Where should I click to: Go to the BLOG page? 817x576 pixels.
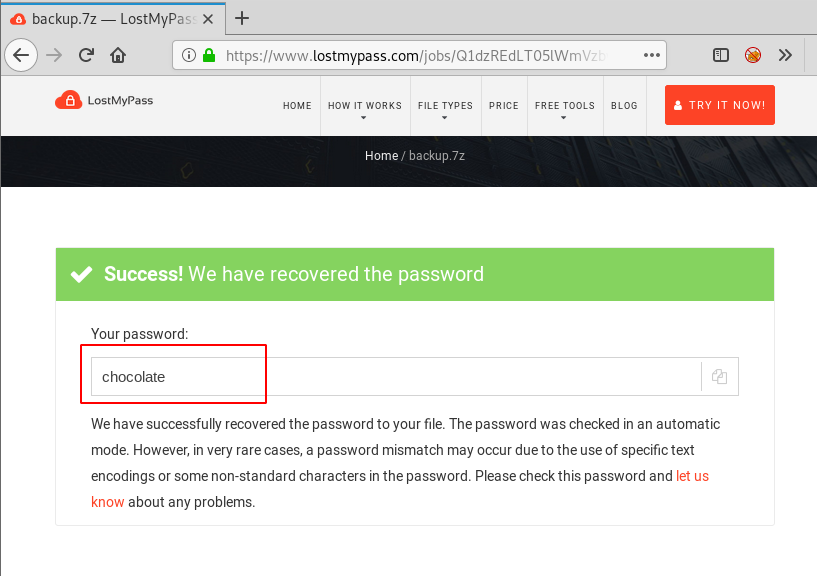point(624,106)
